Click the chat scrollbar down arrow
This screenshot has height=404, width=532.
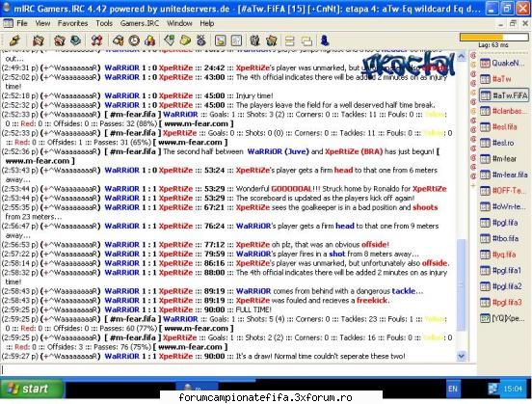tap(461, 356)
